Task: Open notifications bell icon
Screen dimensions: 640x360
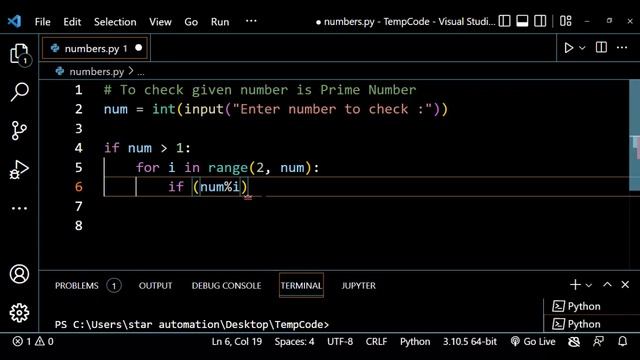Action: click(x=622, y=341)
